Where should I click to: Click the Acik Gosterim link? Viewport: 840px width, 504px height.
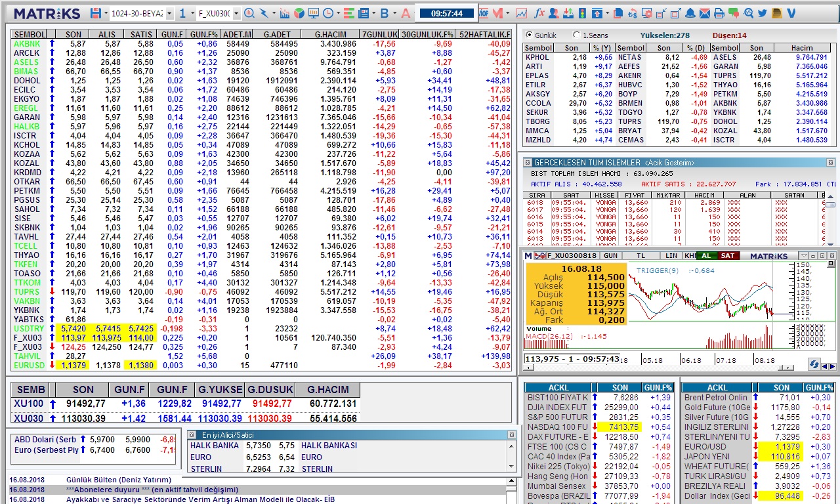(670, 162)
